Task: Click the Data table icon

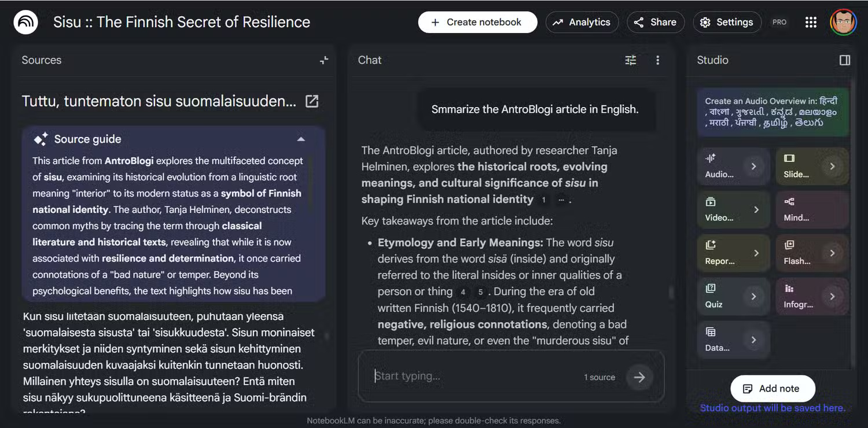Action: [711, 332]
